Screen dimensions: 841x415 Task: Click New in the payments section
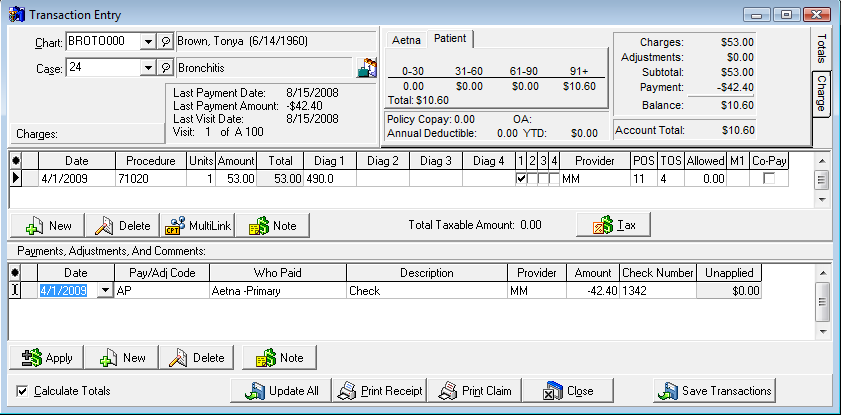122,358
